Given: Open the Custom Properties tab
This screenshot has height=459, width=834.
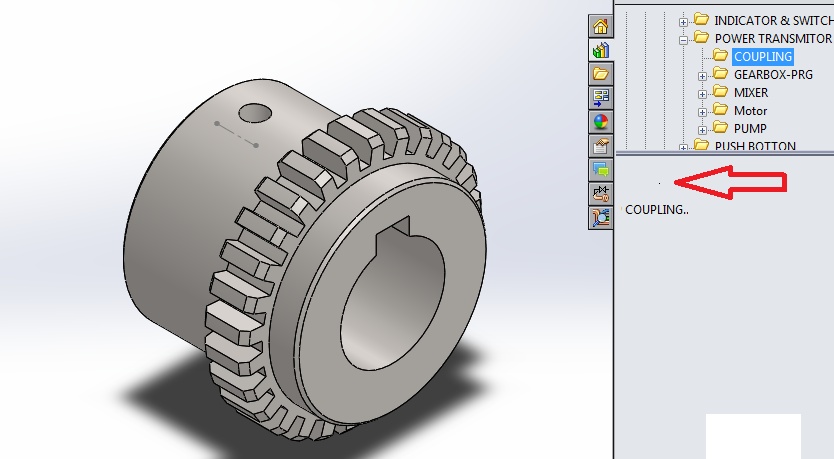Looking at the screenshot, I should click(x=601, y=146).
